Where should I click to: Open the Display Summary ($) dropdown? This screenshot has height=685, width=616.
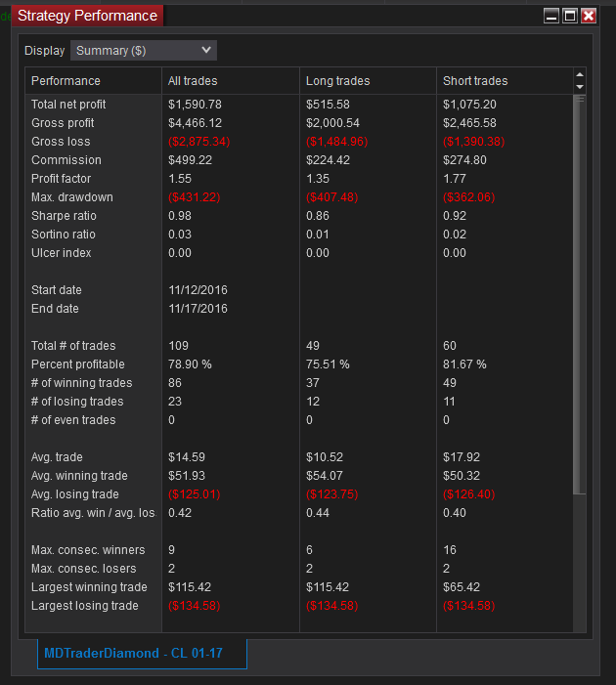click(144, 51)
